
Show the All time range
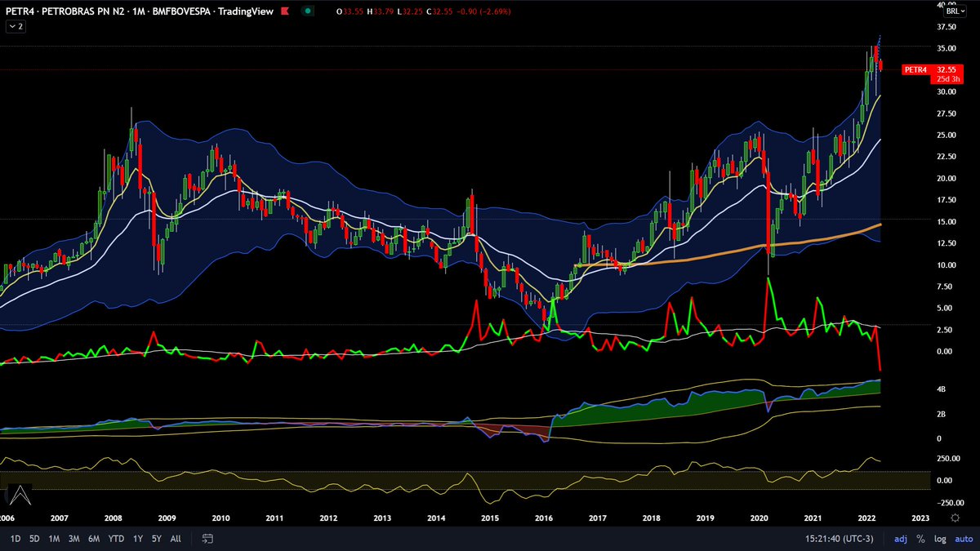176,539
